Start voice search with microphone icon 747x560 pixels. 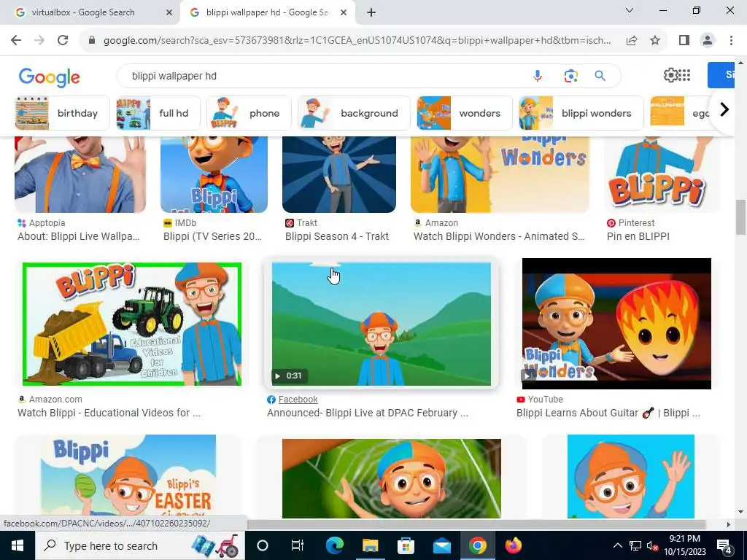[x=538, y=76]
